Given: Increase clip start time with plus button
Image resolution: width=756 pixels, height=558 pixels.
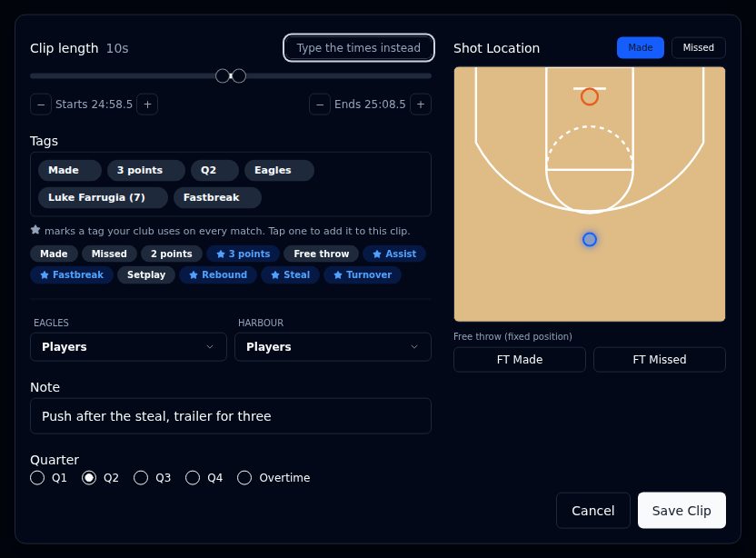Looking at the screenshot, I should (x=147, y=105).
